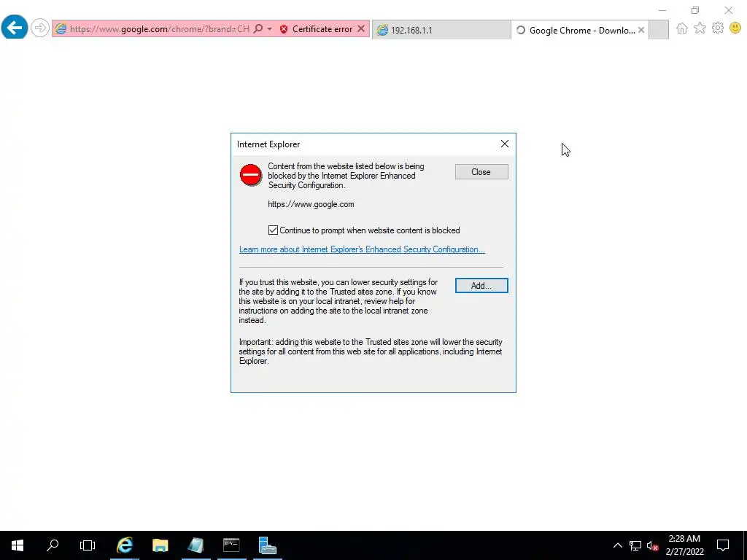This screenshot has height=560, width=747.
Task: Click the blocked URL https://www.google.com text
Action: [x=311, y=204]
